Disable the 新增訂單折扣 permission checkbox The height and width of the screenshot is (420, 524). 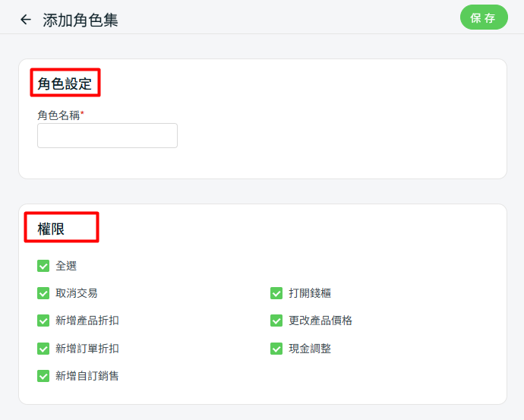43,349
